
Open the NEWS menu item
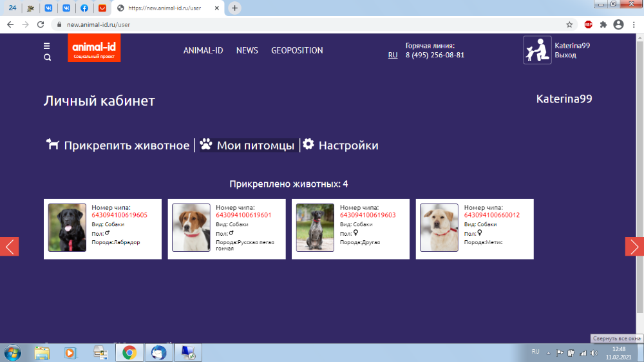coord(247,50)
